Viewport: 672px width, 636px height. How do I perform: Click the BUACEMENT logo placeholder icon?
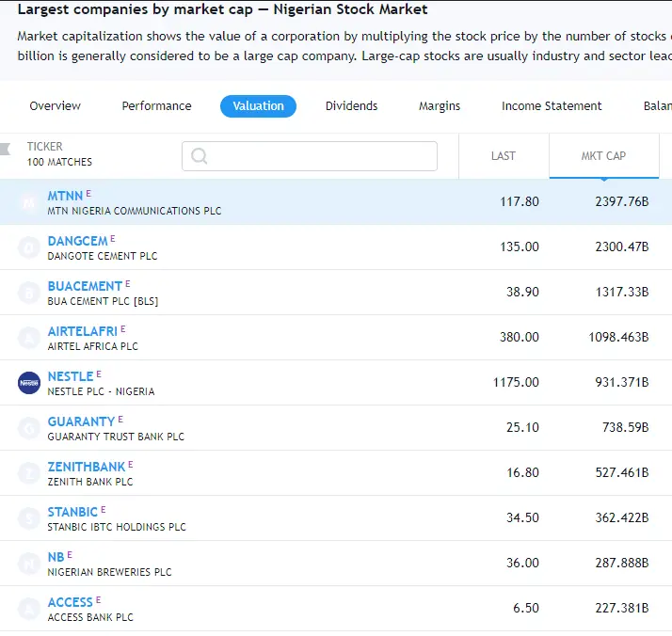pos(29,293)
